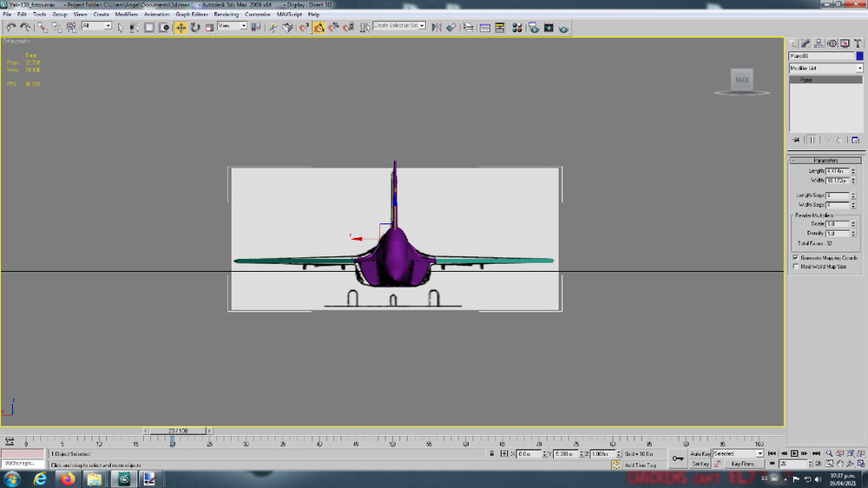
Task: Activate the Select and Rotate tool
Action: point(195,27)
